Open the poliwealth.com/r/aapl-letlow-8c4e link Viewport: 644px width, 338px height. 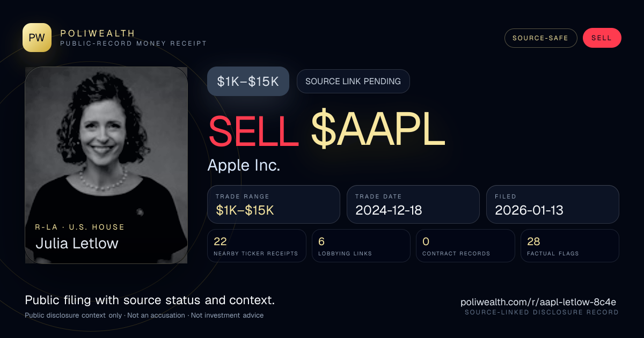pos(538,302)
